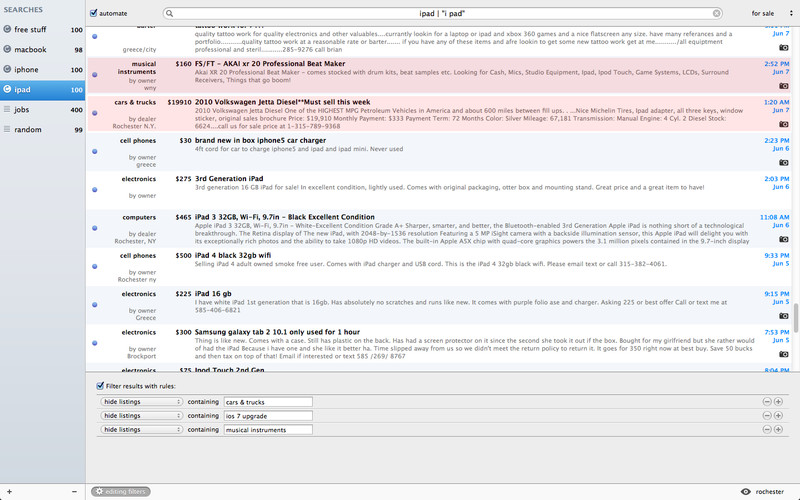Screen dimensions: 800x500
Task: Click the camera icon on the Samsung galaxy tab listing
Action: 783,354
